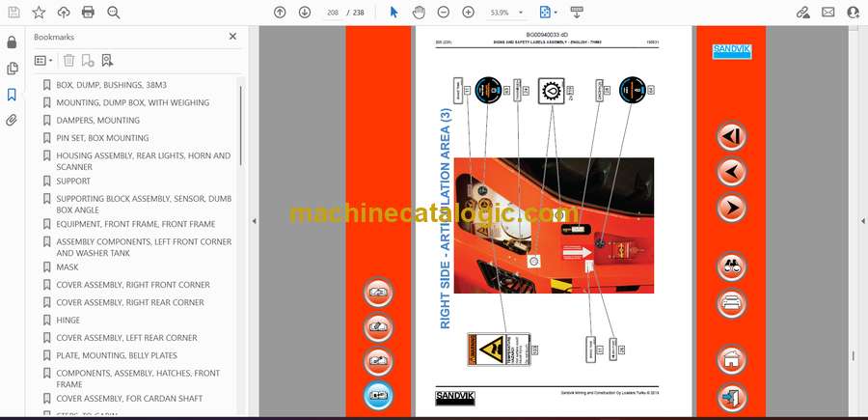
Task: Click the printer round button on page
Action: point(732,303)
